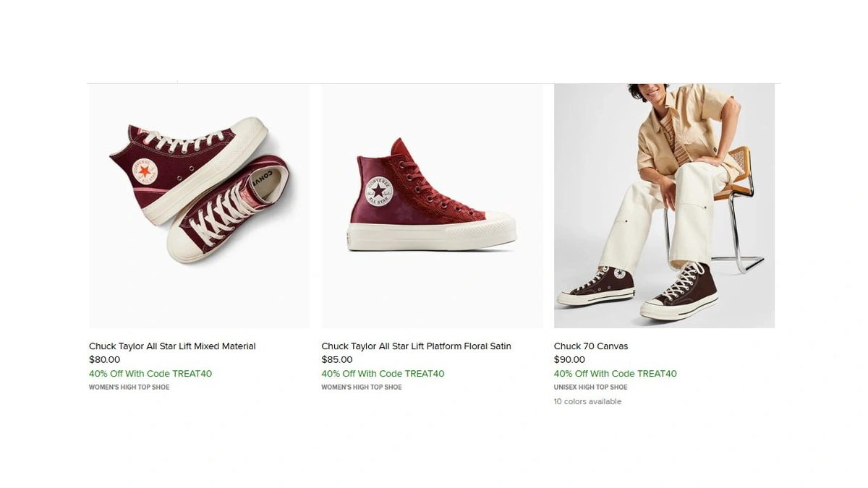This screenshot has height=488, width=868.
Task: Select the TREAT40 promo under the Mixed Material shoe
Action: [150, 374]
